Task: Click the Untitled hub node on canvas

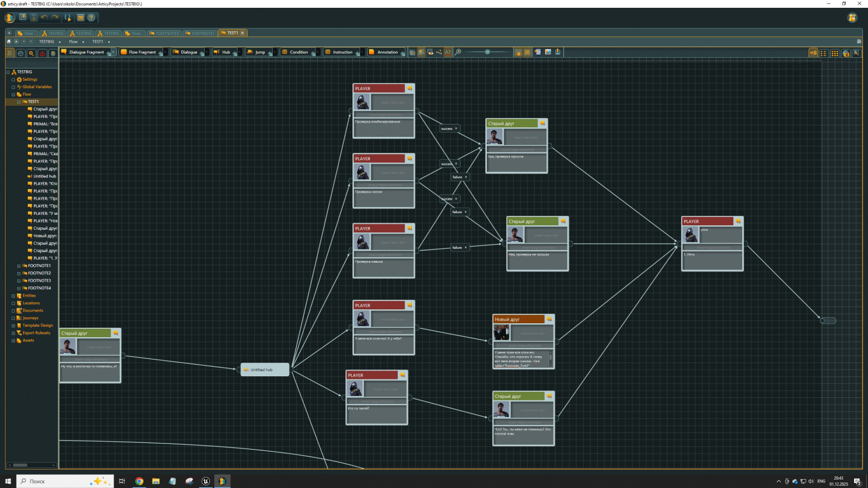Action: coord(265,370)
